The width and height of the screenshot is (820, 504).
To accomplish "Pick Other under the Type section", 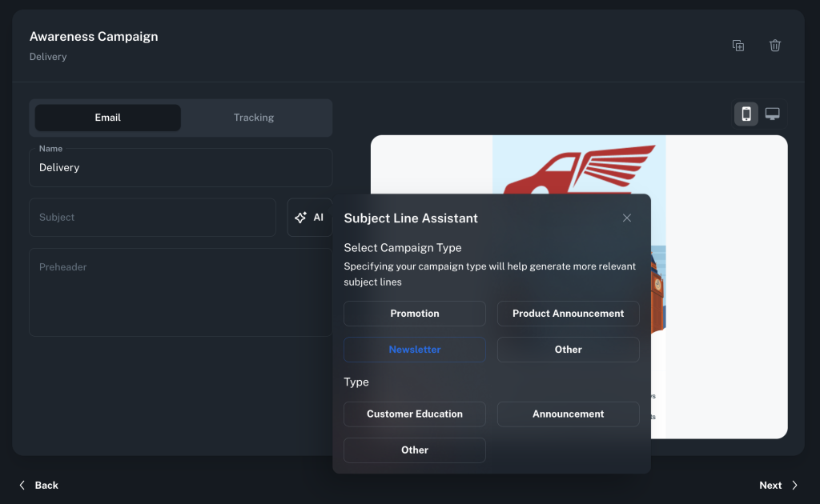I will (415, 450).
